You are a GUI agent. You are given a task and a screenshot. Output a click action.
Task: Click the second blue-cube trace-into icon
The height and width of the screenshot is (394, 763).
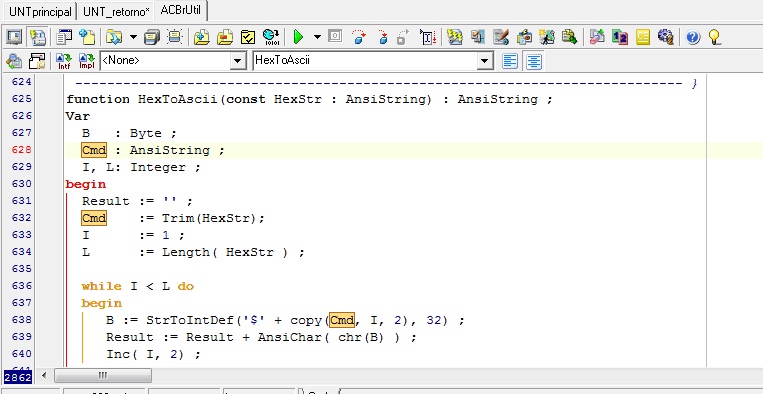coord(382,37)
